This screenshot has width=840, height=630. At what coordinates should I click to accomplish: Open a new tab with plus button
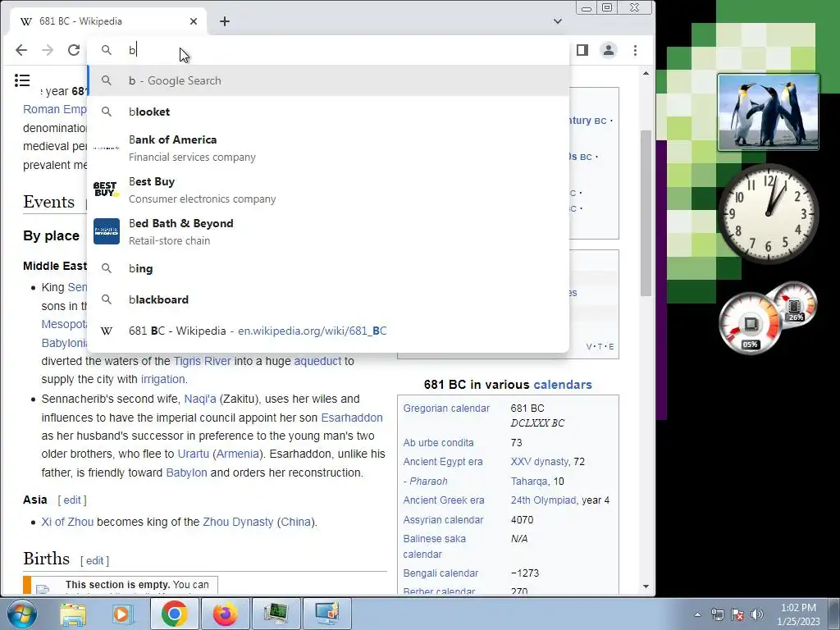pos(225,21)
